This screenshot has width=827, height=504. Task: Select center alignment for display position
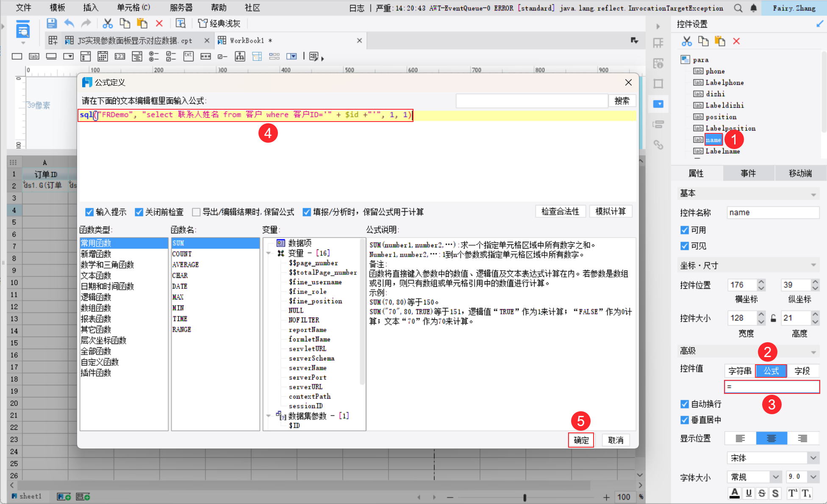[x=771, y=438]
